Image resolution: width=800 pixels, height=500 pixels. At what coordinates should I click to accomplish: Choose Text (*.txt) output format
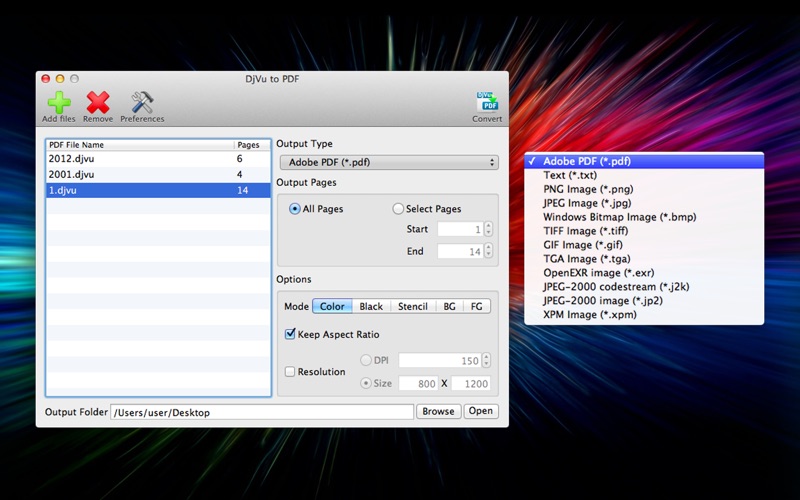click(644, 175)
